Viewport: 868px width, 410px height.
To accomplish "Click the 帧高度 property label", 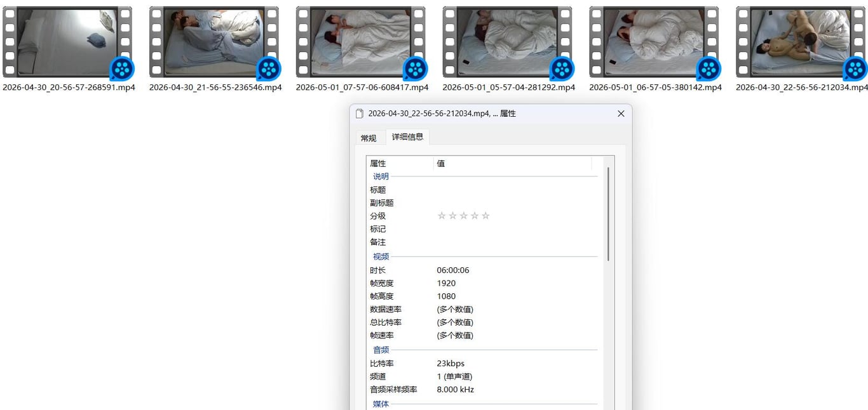I will 382,296.
